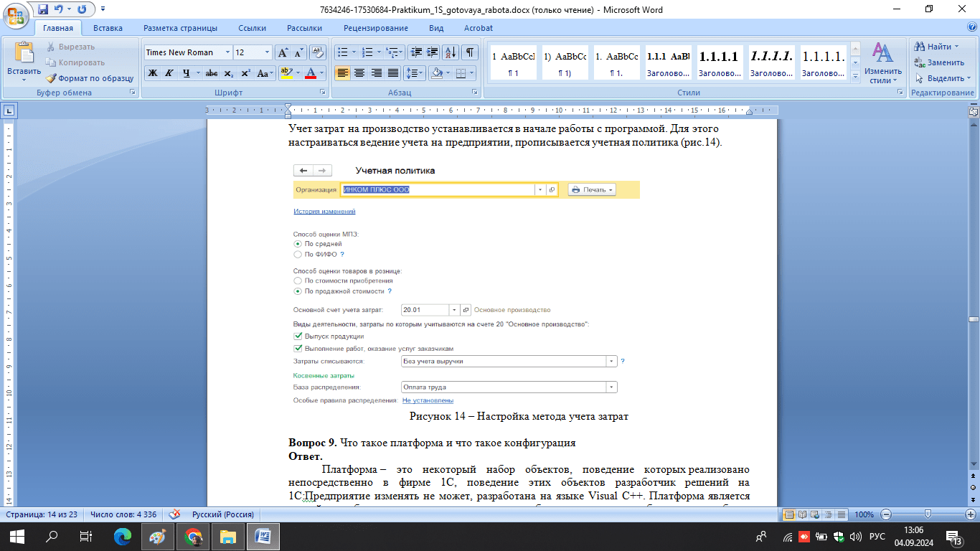
Task: Click the ruler tab-selector icon left of ruler
Action: [9, 110]
